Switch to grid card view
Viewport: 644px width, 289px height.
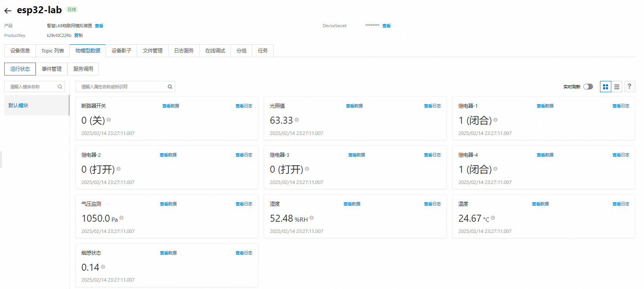(x=605, y=87)
